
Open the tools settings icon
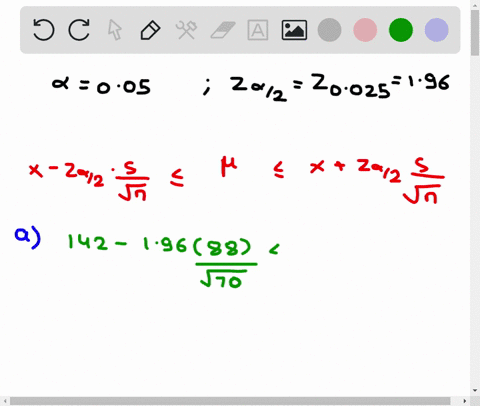[186, 30]
